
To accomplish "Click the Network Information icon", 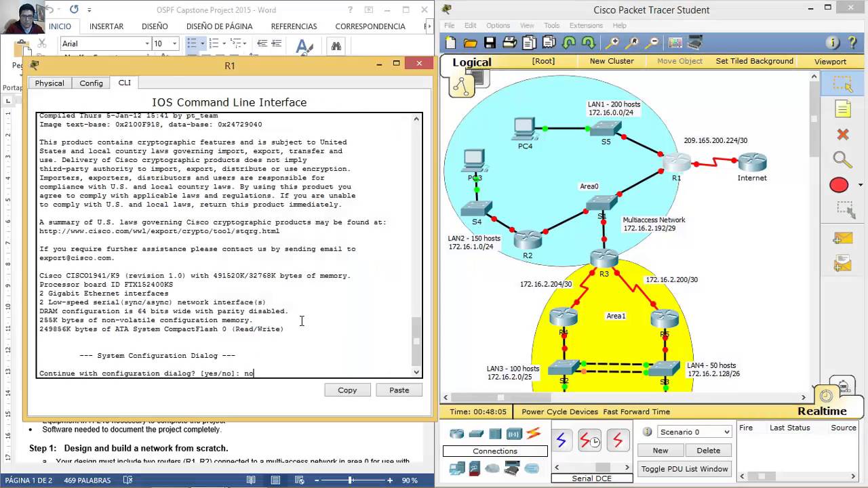I will click(833, 43).
